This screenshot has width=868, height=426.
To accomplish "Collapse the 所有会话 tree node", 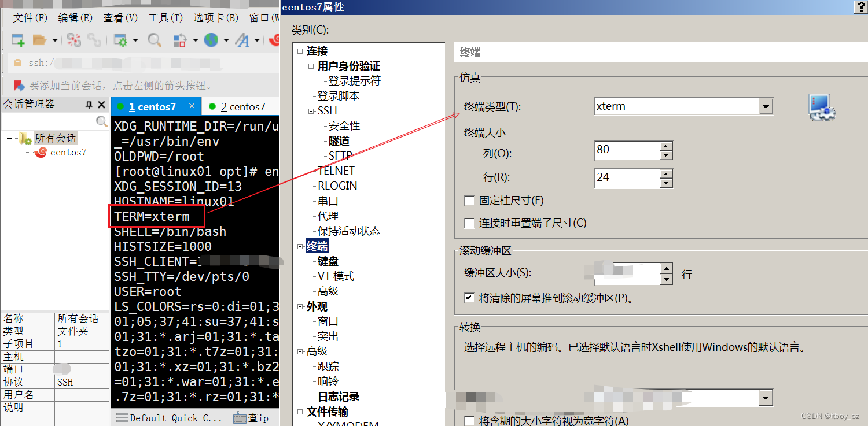I will tap(9, 138).
